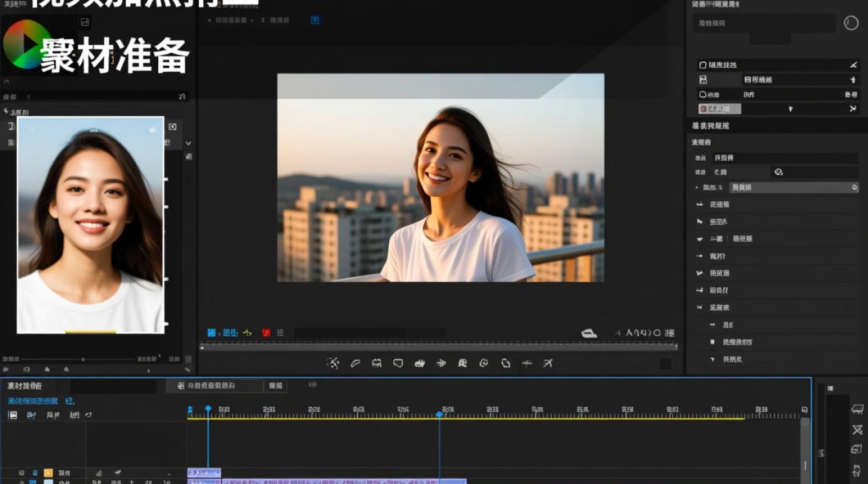The image size is (868, 484).
Task: Expand the chevron right of the portrait thumbnail
Action: click(188, 143)
